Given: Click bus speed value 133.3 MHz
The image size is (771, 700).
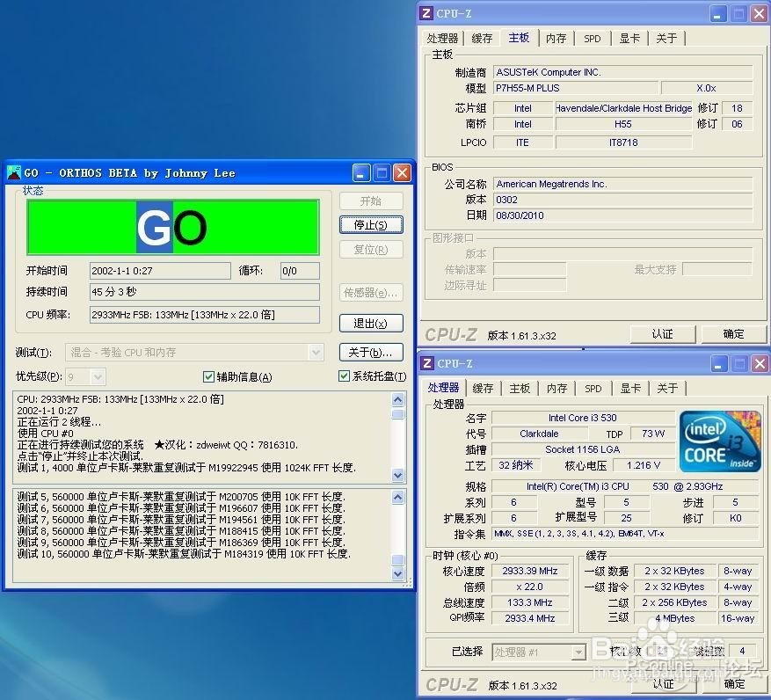Looking at the screenshot, I should pyautogui.click(x=530, y=602).
